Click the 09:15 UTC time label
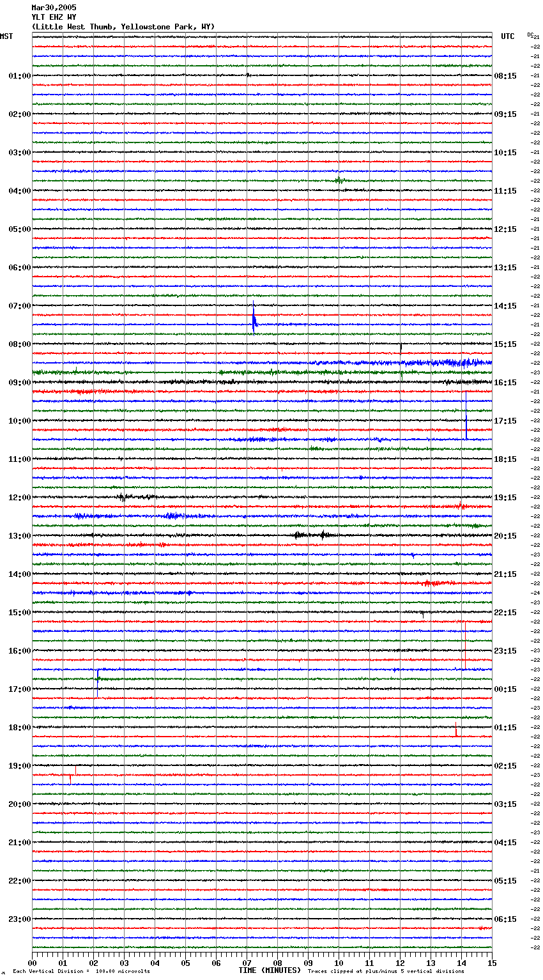 pyautogui.click(x=505, y=114)
